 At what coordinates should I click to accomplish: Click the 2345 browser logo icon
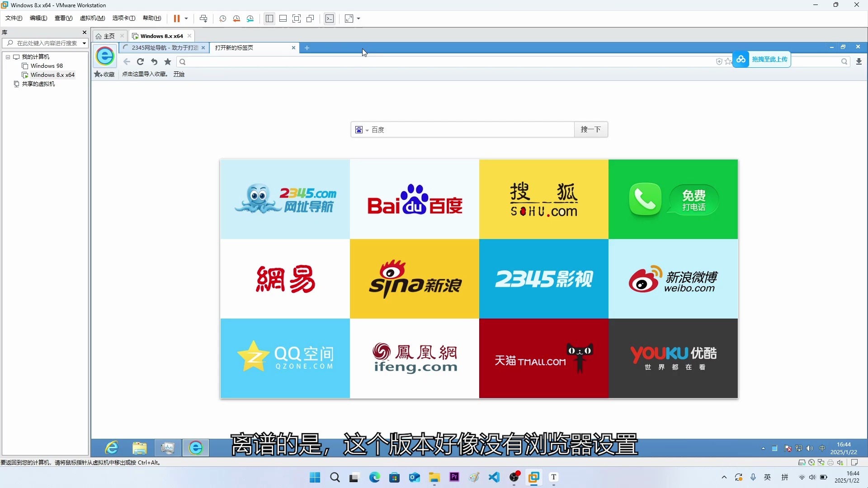(105, 56)
